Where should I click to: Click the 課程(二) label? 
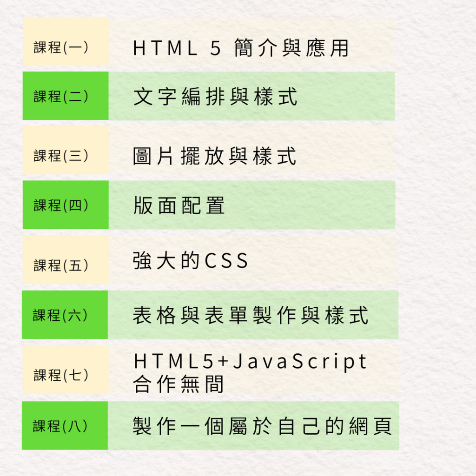tap(65, 97)
